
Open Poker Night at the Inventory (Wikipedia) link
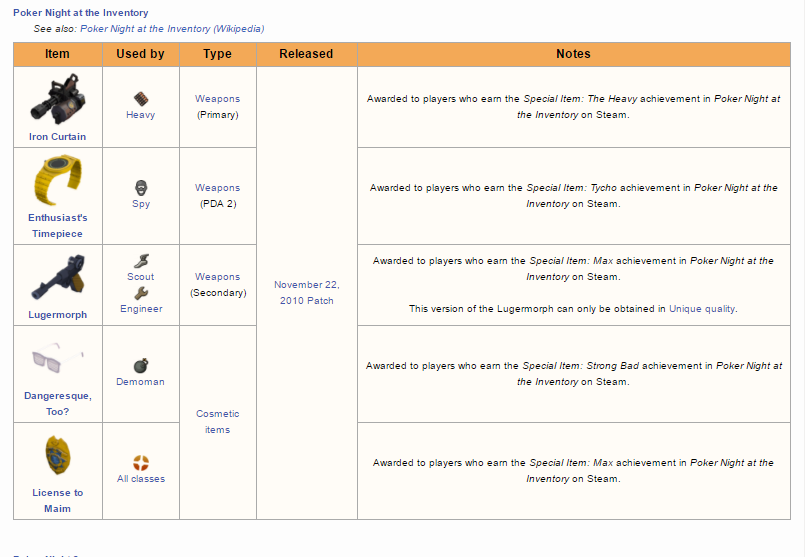point(172,29)
